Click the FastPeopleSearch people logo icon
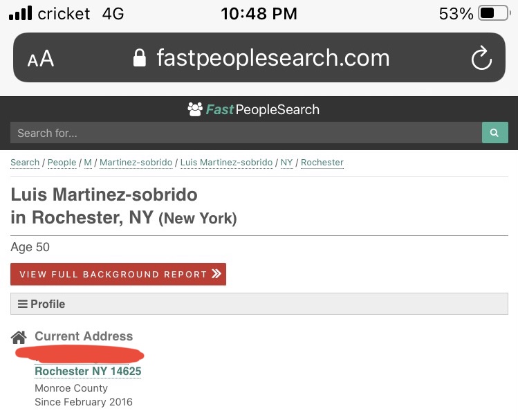This screenshot has width=518, height=420. coord(195,109)
